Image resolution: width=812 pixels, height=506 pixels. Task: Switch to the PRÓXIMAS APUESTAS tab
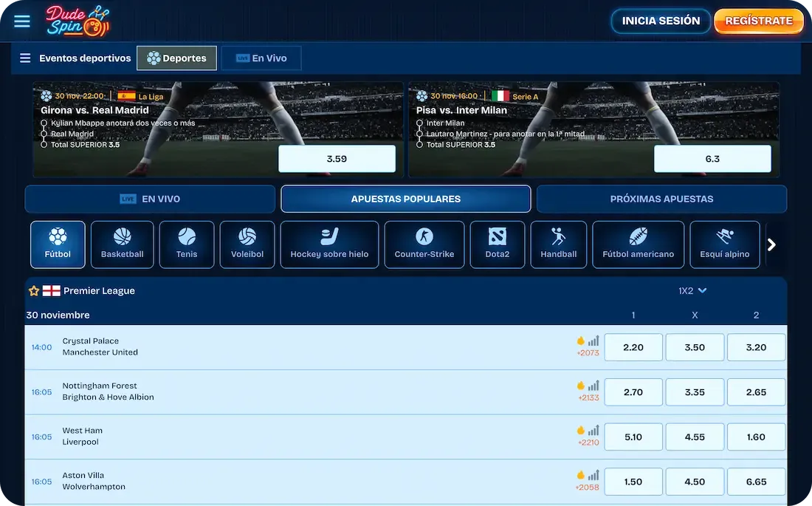(661, 199)
